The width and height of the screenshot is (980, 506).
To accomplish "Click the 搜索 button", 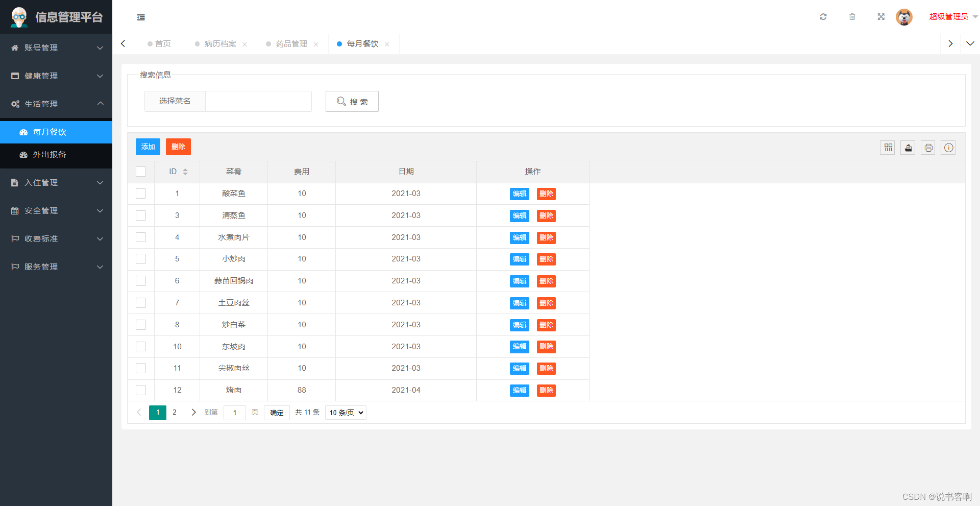I will pos(352,102).
